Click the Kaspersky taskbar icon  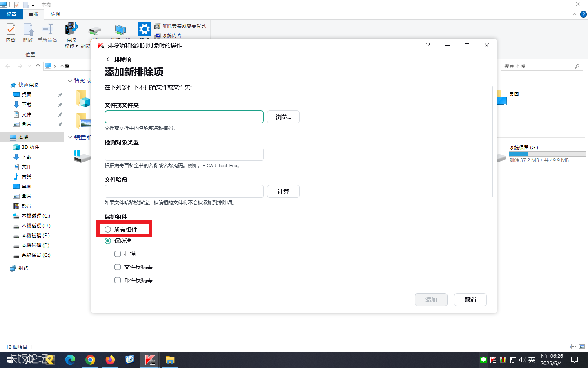[x=150, y=360]
